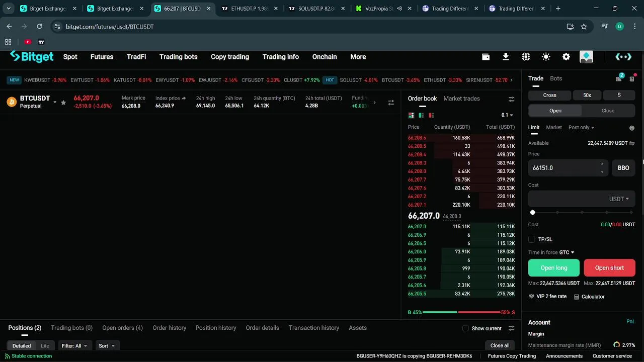Viewport: 644px width, 362px height.
Task: Click the order type info icon
Action: (632, 128)
